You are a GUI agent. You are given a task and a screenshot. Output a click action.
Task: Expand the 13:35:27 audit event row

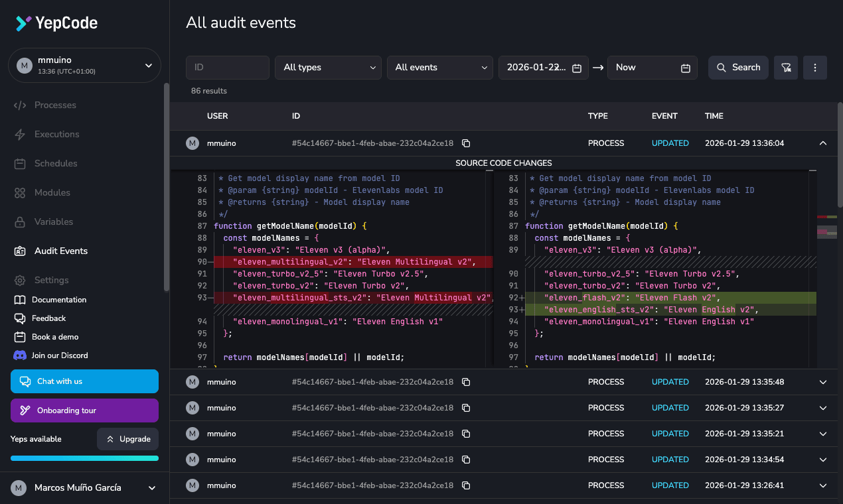(823, 408)
